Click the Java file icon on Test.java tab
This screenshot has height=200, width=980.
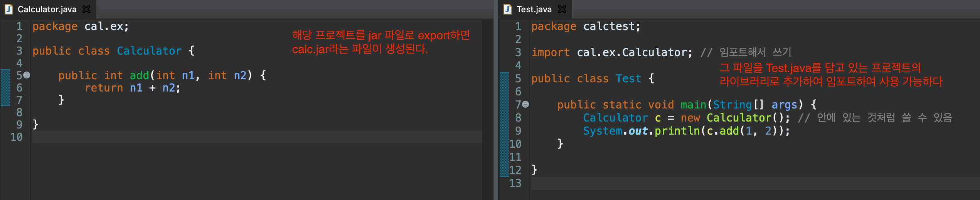508,9
